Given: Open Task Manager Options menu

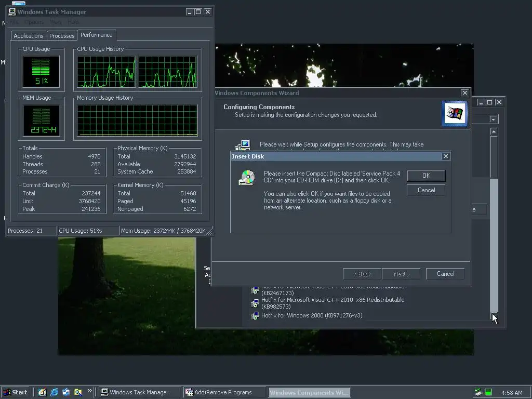Looking at the screenshot, I should [x=34, y=22].
